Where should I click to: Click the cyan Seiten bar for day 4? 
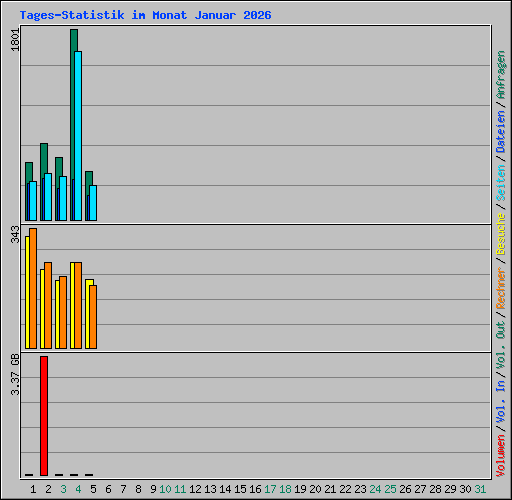78,136
